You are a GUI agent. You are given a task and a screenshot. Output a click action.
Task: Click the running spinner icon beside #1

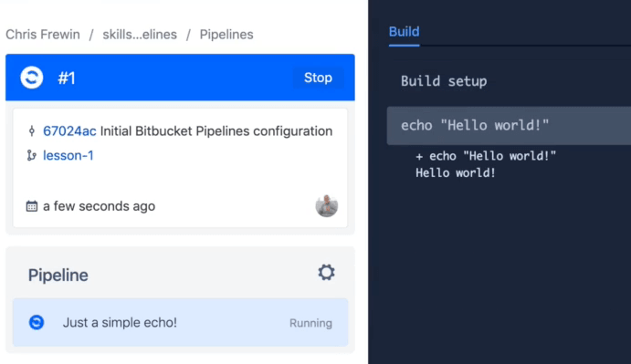pyautogui.click(x=32, y=78)
